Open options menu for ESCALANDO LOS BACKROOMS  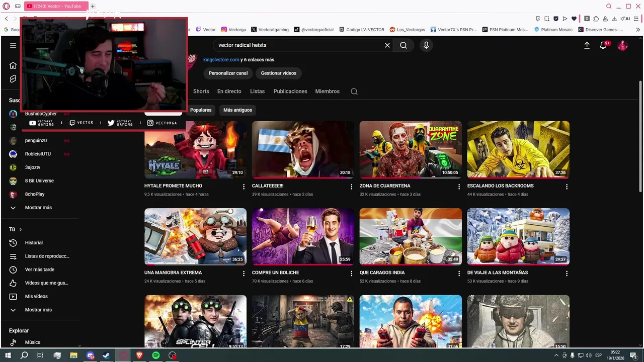(x=567, y=187)
